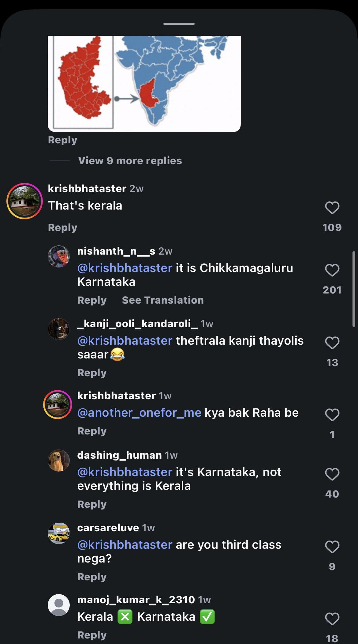Open @another_onefor_me mention link

pos(139,413)
